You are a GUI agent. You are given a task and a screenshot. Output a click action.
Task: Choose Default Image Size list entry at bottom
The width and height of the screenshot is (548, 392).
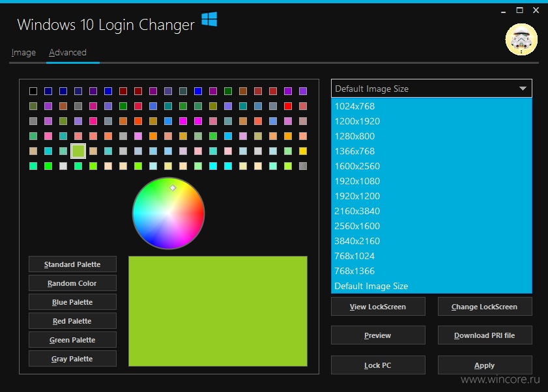tap(431, 287)
